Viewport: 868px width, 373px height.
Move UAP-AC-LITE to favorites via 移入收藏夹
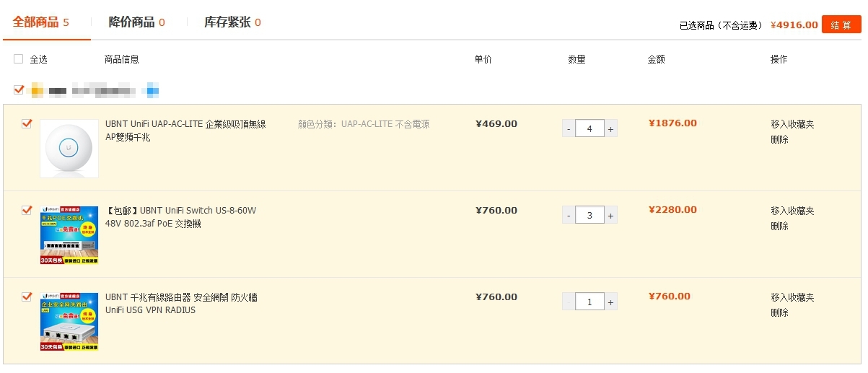click(x=792, y=124)
